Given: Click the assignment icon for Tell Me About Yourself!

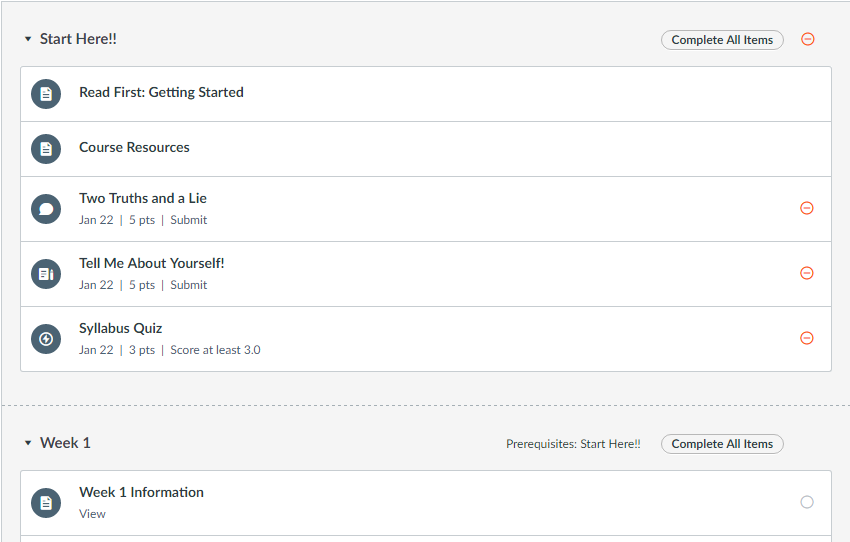Looking at the screenshot, I should [x=46, y=274].
